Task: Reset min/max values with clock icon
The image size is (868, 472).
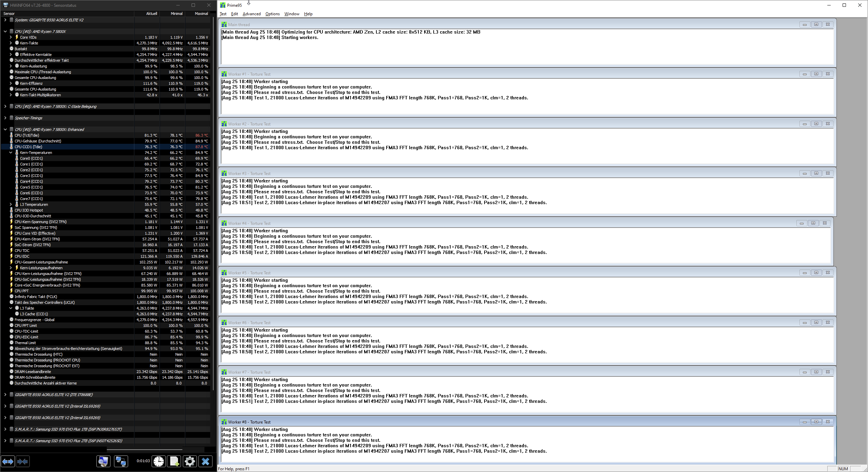Action: tap(159, 461)
